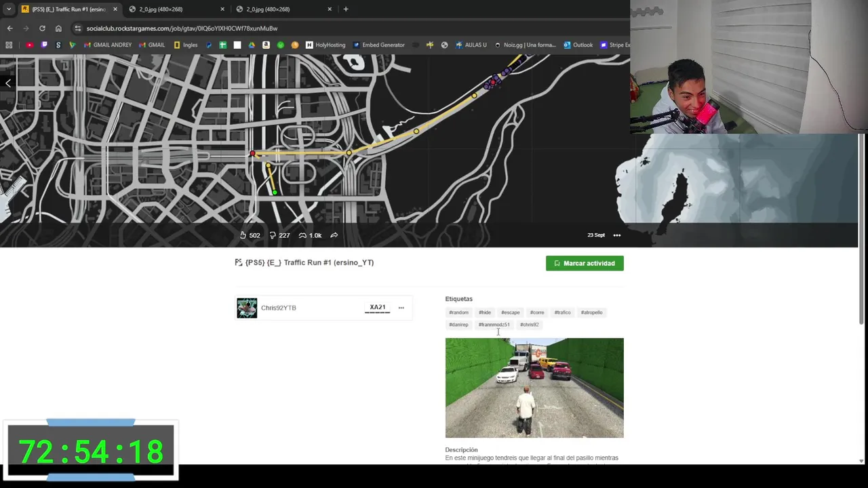Open the globe bookmark icon before AULAS U
Screen dimensions: 868x488
point(444,45)
